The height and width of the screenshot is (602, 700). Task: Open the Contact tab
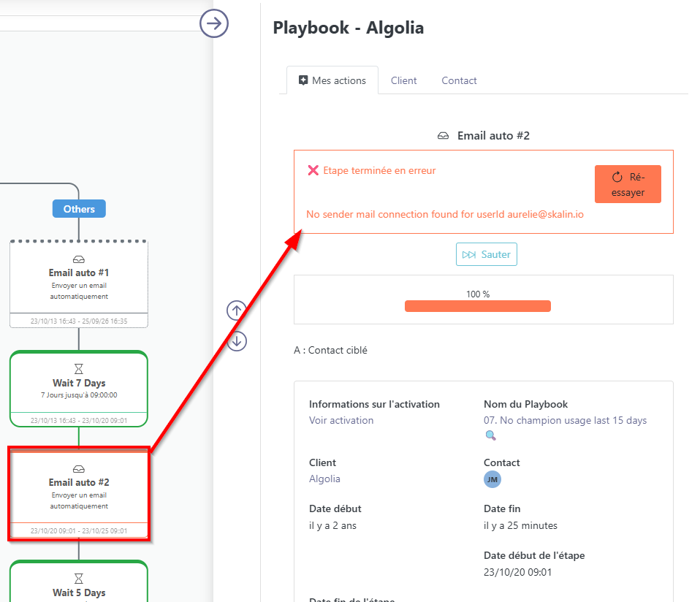coord(459,80)
